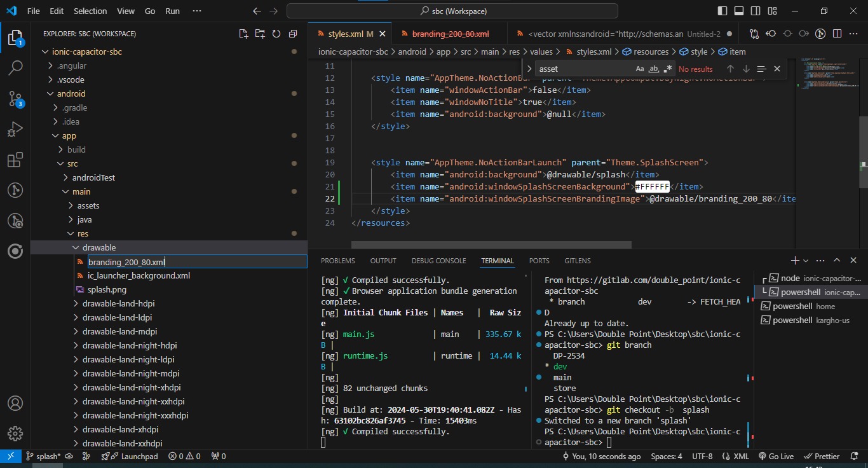868x468 pixels.
Task: Open the Explorer view in activity bar
Action: tap(15, 38)
